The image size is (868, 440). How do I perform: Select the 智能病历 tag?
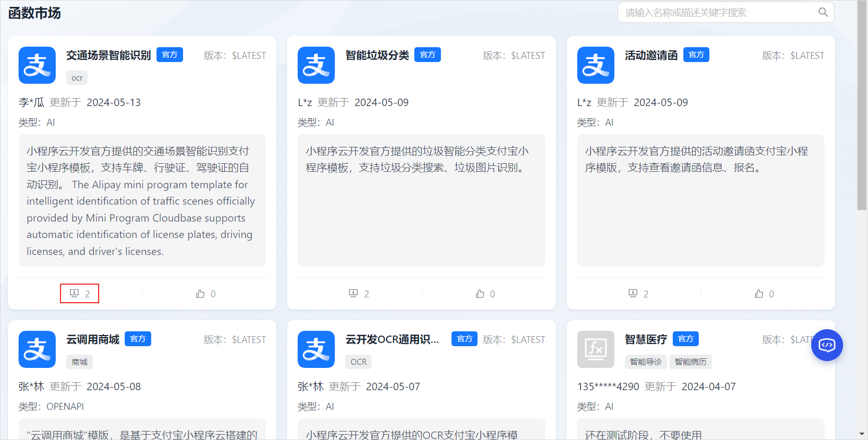pos(691,362)
